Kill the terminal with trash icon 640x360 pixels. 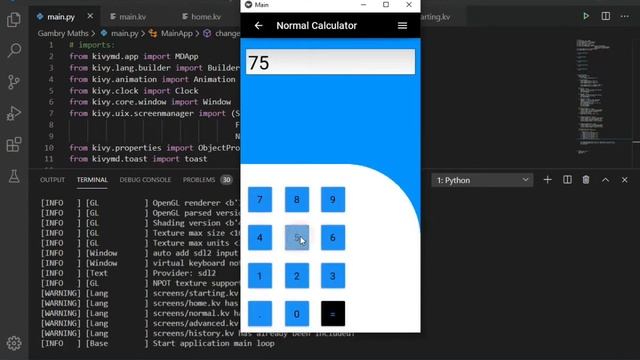point(586,180)
